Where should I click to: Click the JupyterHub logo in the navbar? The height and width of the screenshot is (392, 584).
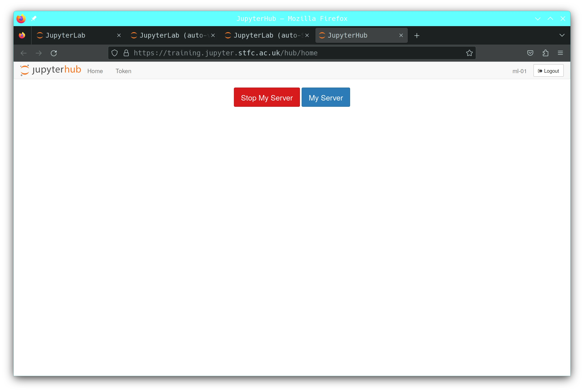pos(50,70)
